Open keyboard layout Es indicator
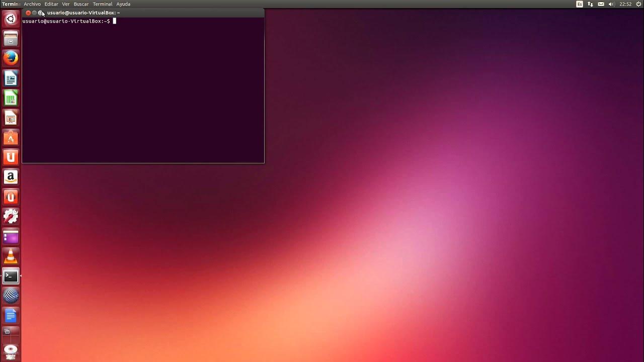 click(580, 4)
